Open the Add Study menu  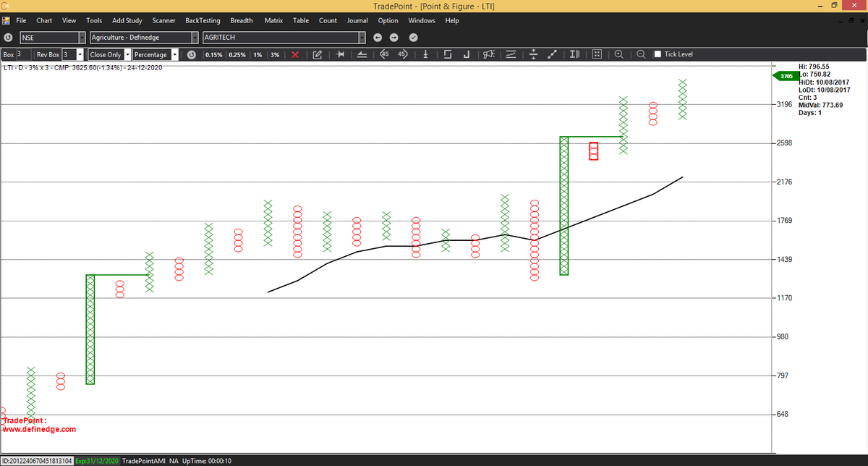coord(127,20)
